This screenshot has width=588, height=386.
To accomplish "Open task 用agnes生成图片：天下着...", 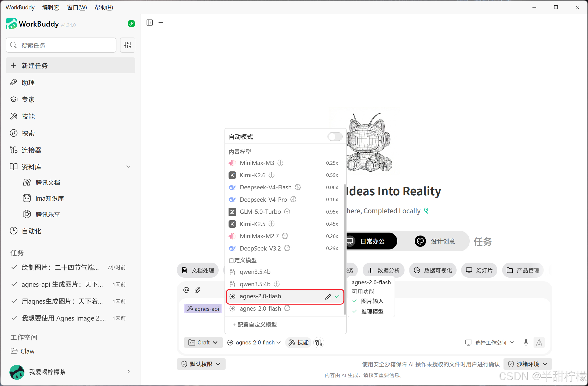I will coord(70,301).
